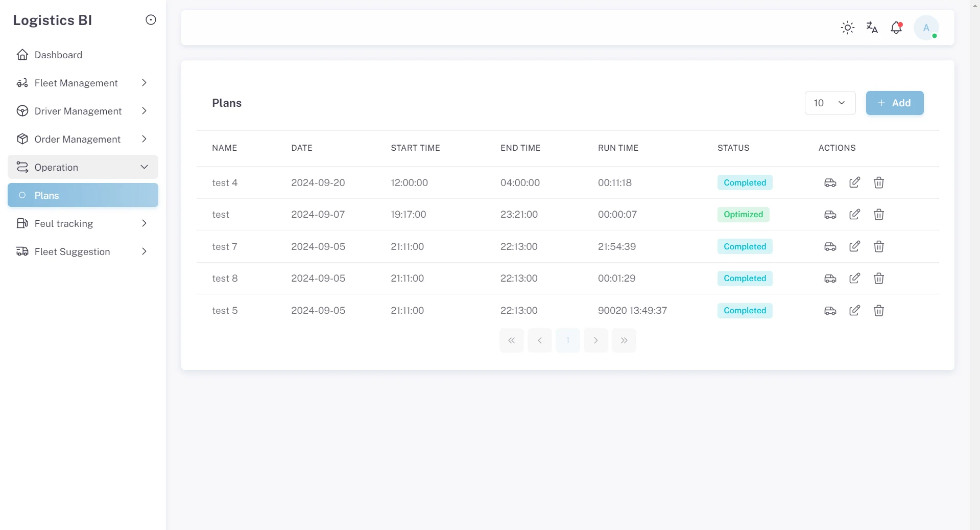Open the rows-per-page dropdown showing 10
Viewport: 980px width, 530px height.
tap(830, 103)
